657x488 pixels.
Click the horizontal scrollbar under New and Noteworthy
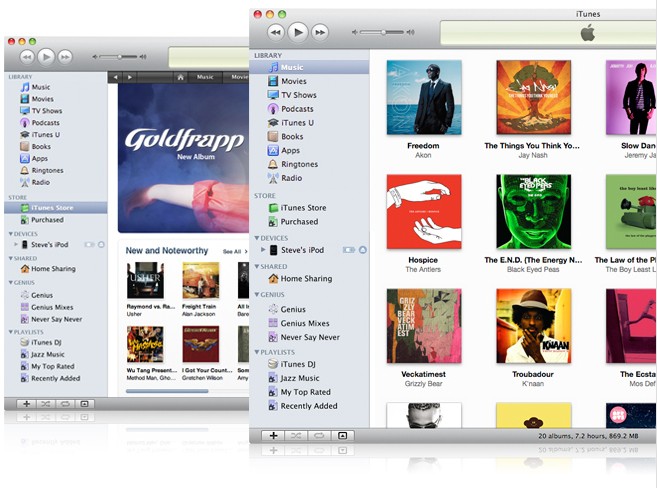tap(167, 391)
